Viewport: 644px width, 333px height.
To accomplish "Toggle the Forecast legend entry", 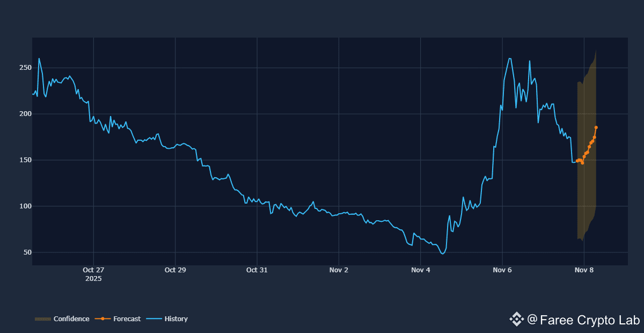I will tap(118, 319).
